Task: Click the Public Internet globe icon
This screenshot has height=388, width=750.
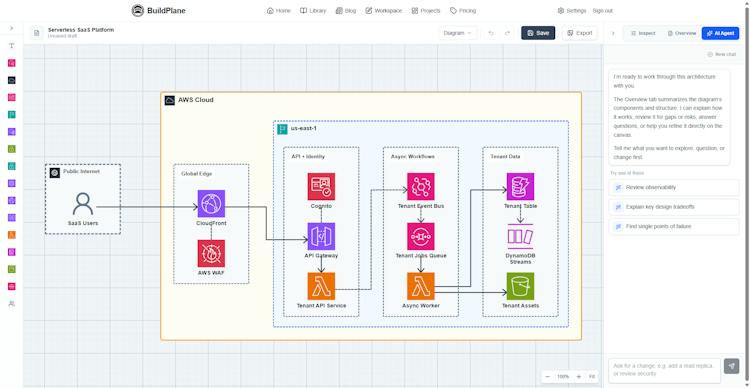Action: (x=55, y=173)
